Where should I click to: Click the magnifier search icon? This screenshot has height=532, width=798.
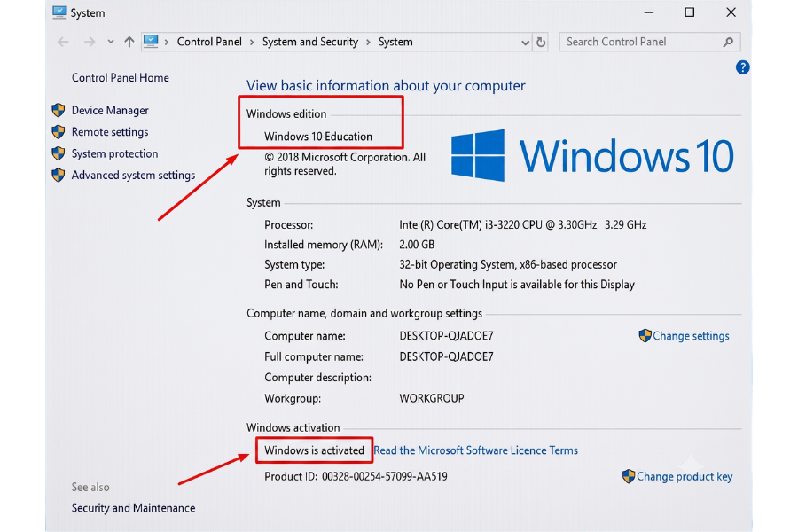tap(728, 42)
